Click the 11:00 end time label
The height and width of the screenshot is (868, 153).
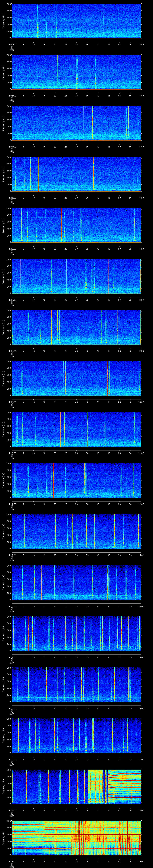point(141,453)
